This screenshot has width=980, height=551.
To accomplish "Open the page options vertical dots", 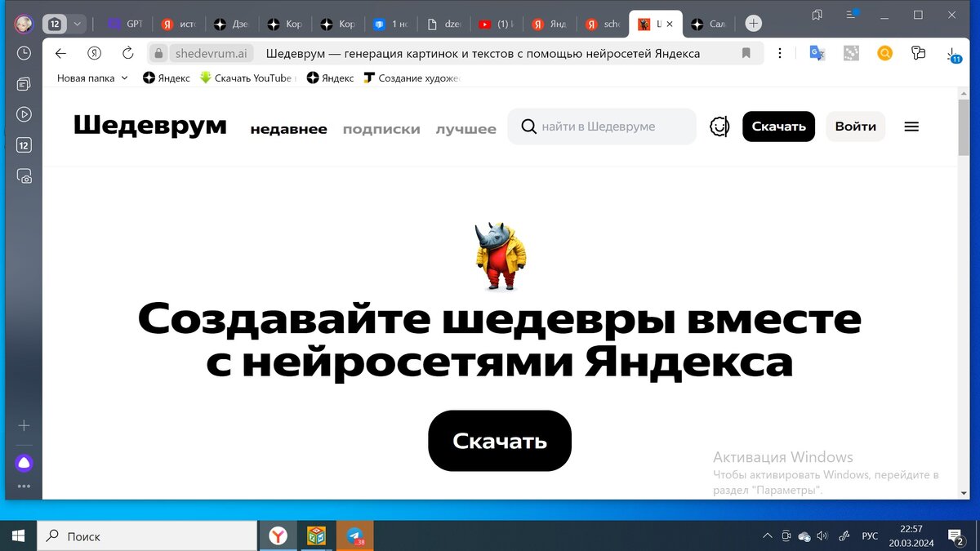I will pyautogui.click(x=781, y=53).
